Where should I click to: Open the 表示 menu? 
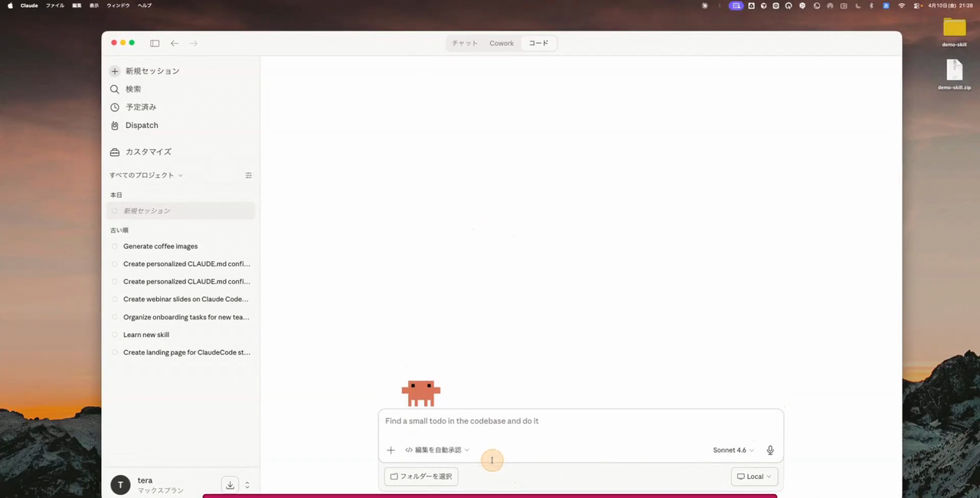[x=94, y=5]
